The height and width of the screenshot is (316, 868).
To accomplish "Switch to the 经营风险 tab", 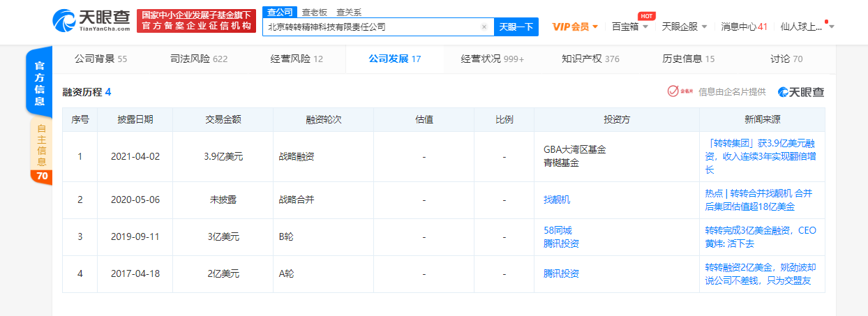I will tap(297, 59).
